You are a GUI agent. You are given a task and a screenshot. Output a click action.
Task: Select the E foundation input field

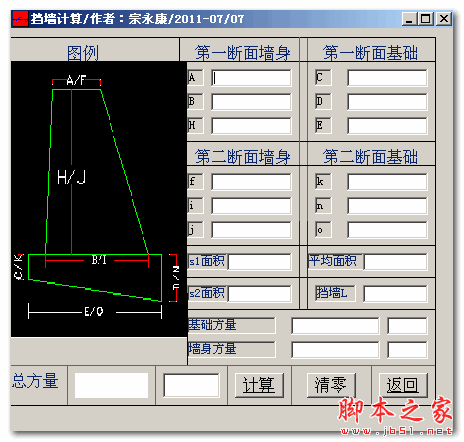pyautogui.click(x=387, y=126)
